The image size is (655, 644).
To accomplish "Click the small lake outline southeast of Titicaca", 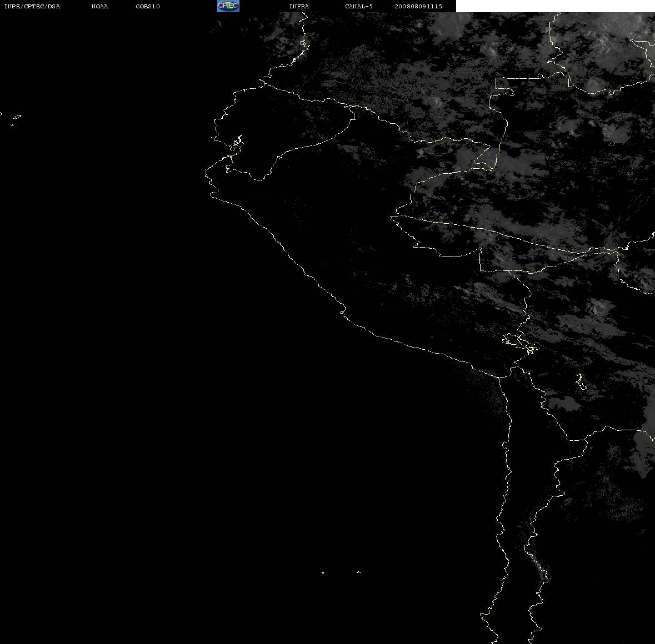I will pos(581,381).
